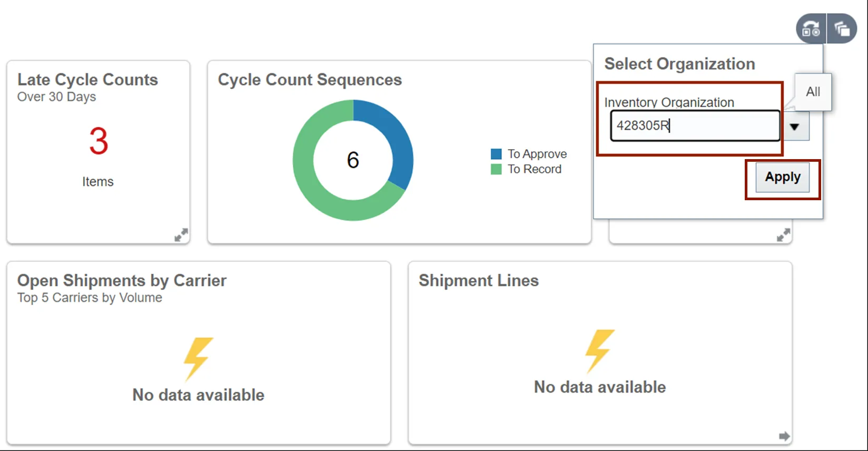The image size is (868, 451).
Task: Expand the Late Cycle Counts card
Action: [181, 235]
